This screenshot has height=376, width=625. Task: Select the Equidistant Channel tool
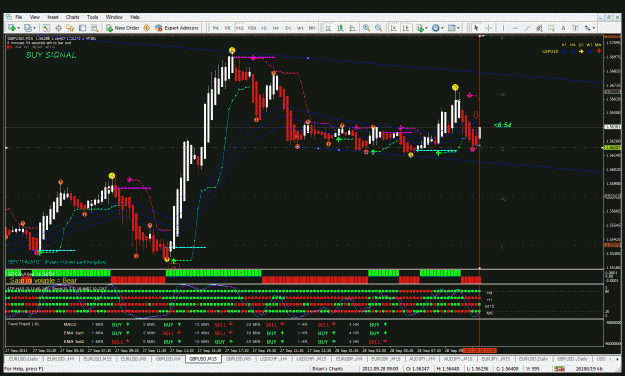pyautogui.click(x=539, y=28)
